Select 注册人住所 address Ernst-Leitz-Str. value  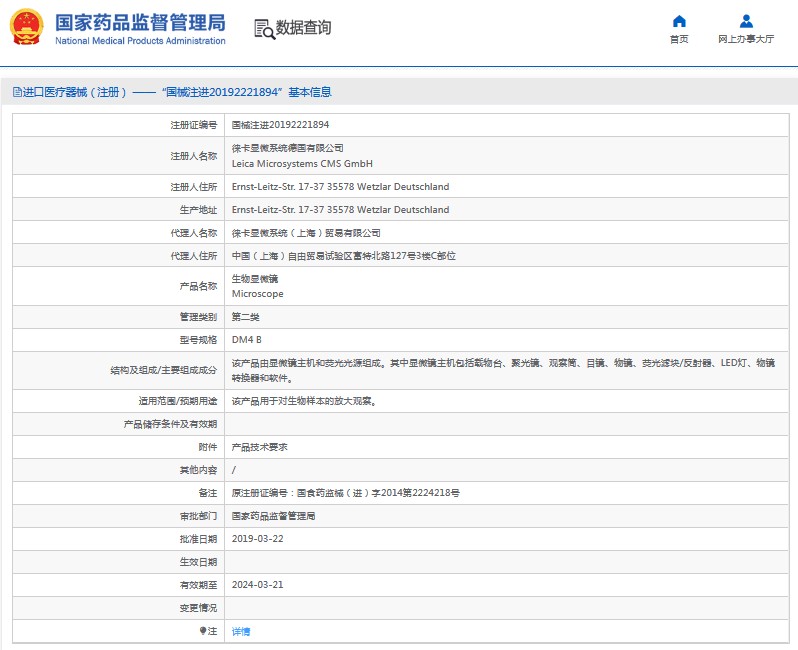tap(340, 187)
